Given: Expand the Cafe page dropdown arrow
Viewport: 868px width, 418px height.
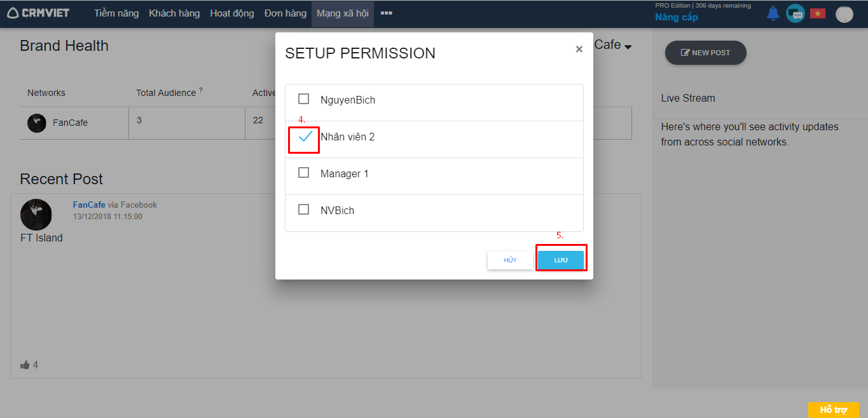Looking at the screenshot, I should (x=628, y=47).
